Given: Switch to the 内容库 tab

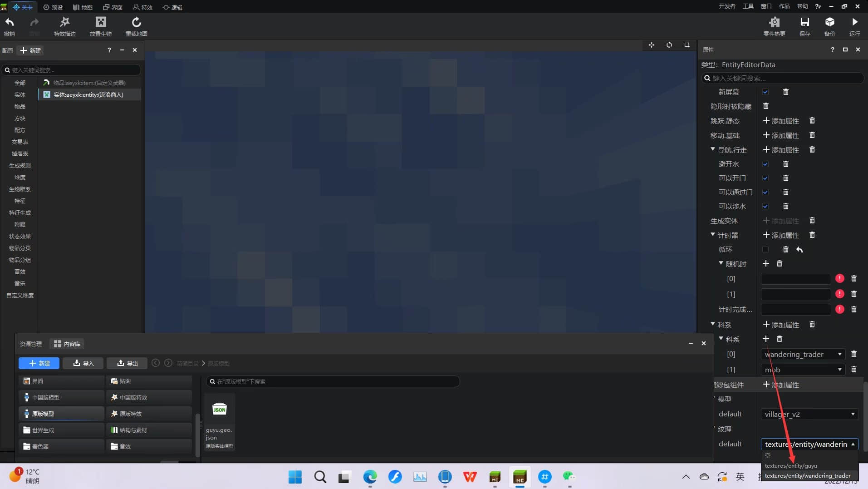Looking at the screenshot, I should point(67,344).
